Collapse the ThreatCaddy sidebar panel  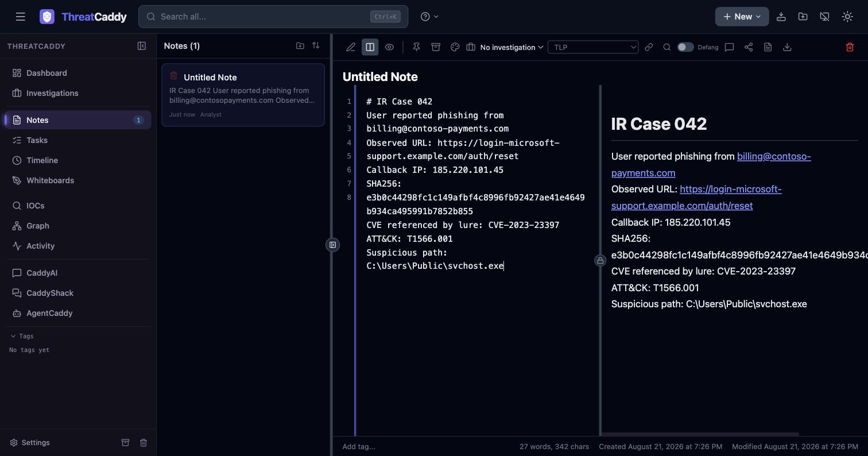(x=142, y=46)
